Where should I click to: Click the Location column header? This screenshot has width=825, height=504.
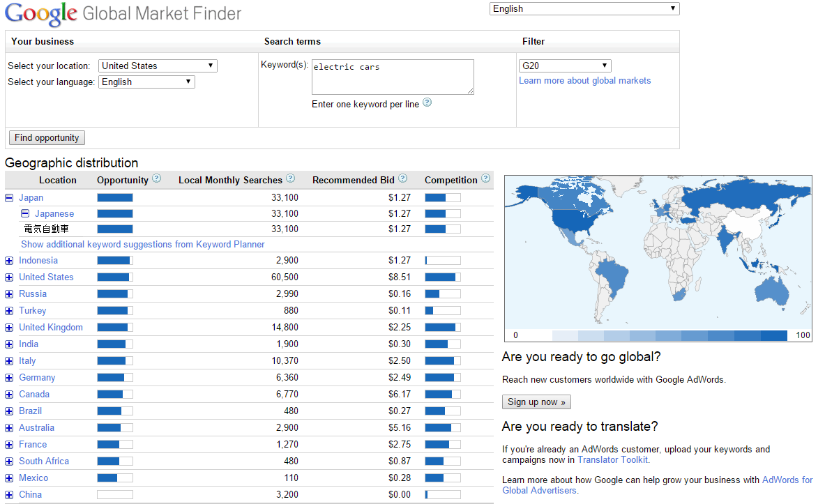click(57, 180)
